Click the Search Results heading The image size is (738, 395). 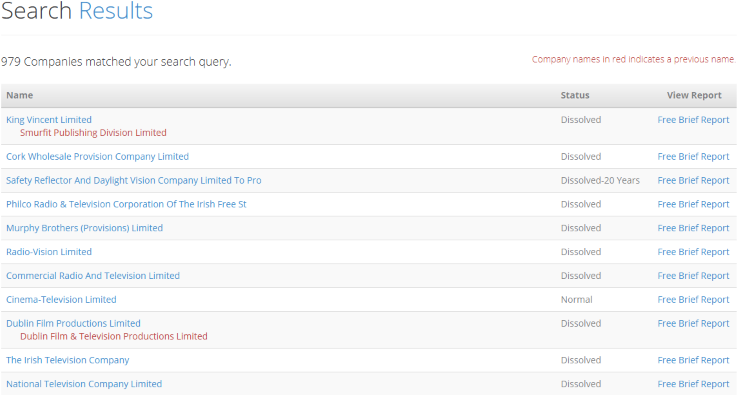[x=77, y=10]
